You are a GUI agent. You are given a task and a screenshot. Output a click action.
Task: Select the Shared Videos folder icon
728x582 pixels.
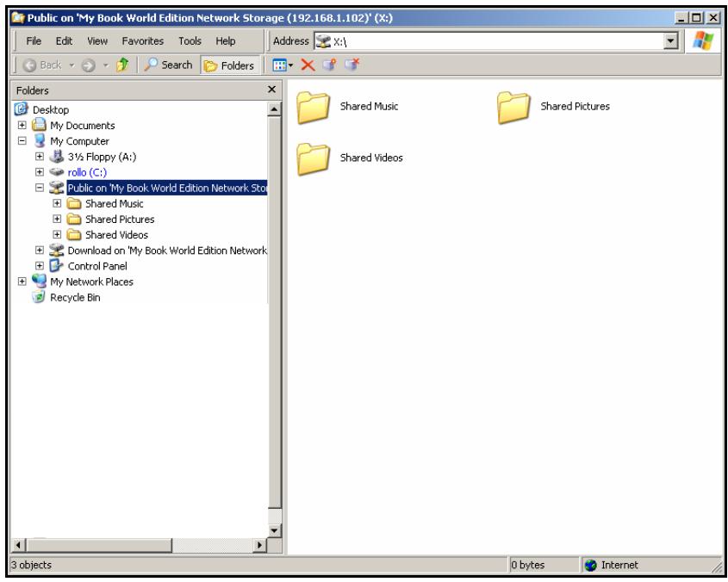(x=314, y=158)
